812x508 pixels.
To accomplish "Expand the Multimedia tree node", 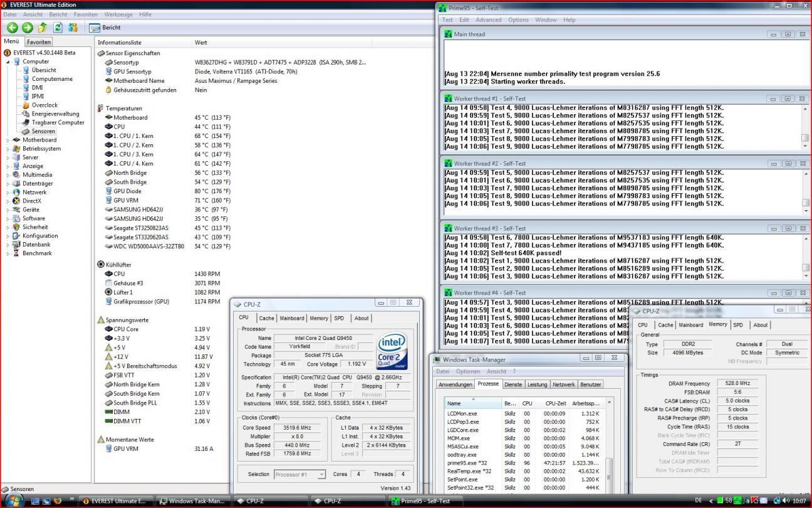I will click(x=9, y=175).
